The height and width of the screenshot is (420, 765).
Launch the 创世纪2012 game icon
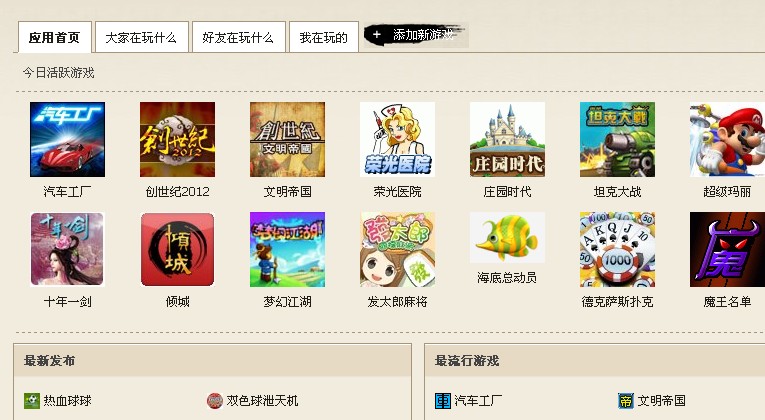(178, 140)
